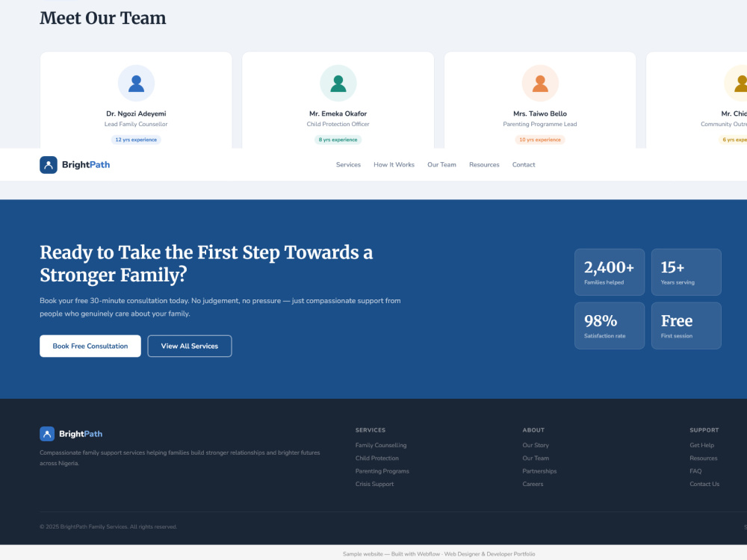Open the Careers footer link

(533, 484)
